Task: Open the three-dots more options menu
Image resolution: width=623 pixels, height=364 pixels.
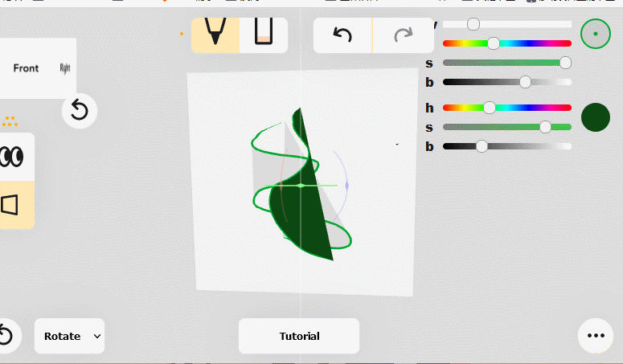Action: 596,336
